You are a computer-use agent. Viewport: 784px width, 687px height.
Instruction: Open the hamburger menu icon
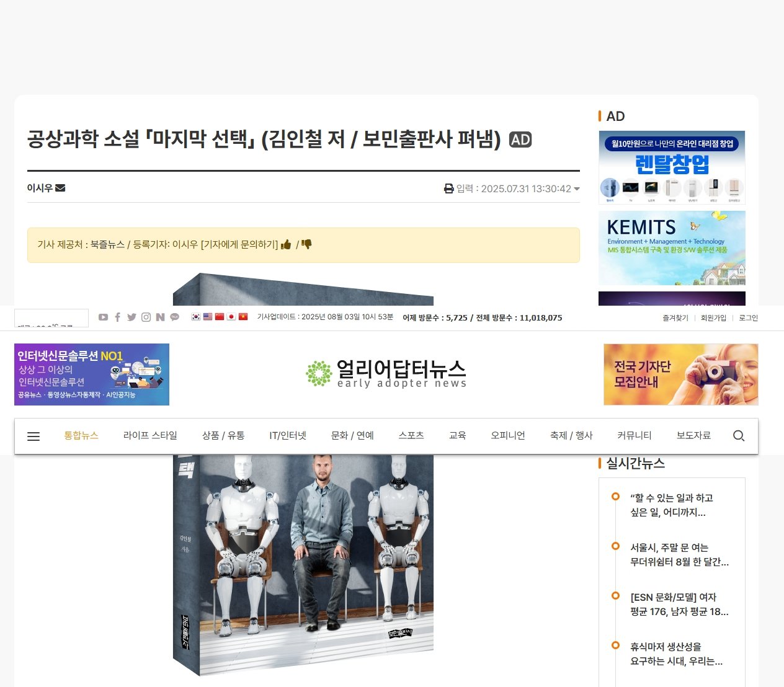point(33,437)
